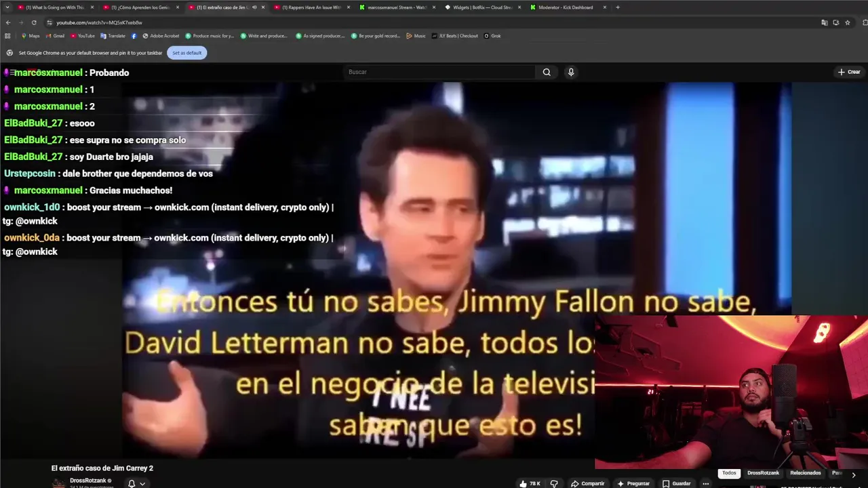The image size is (868, 488).
Task: Open Facebook bookmark icon
Action: tap(134, 36)
